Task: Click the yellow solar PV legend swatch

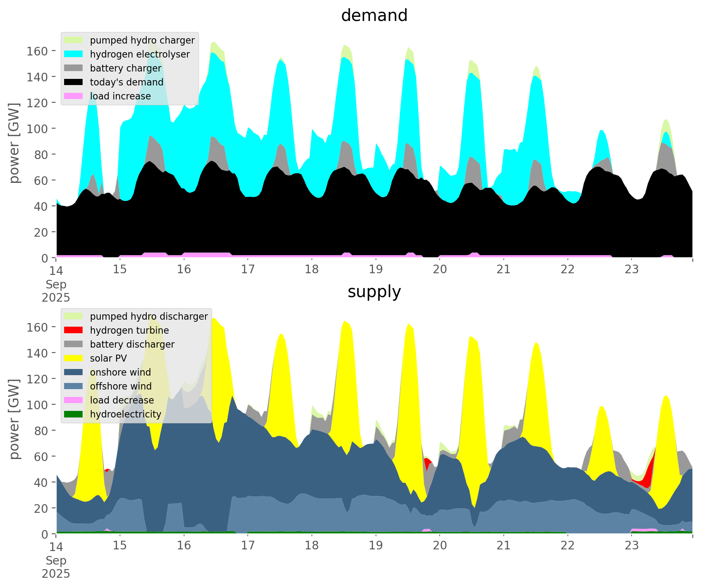Action: click(74, 358)
